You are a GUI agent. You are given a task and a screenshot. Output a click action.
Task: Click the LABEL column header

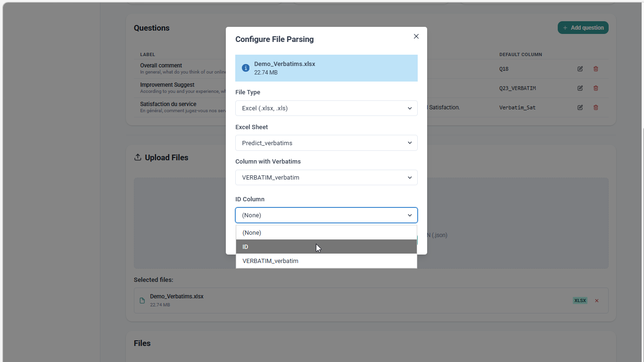point(148,55)
